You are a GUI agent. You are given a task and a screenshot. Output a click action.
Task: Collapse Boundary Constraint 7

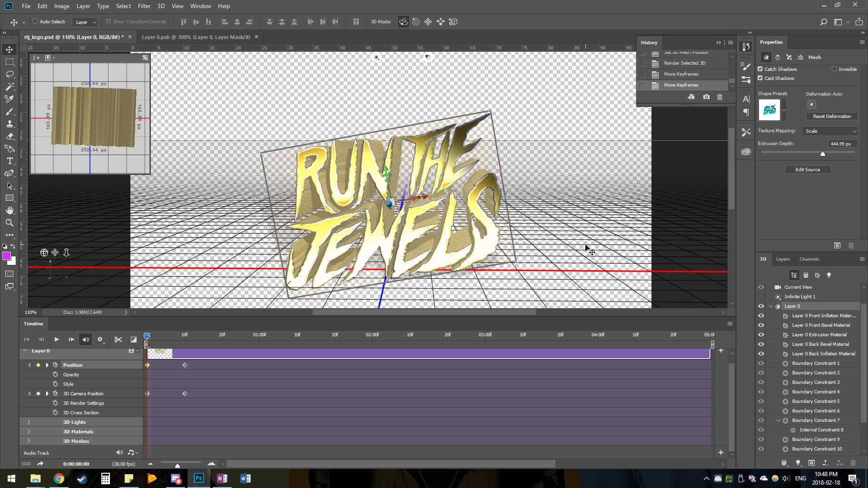click(779, 420)
